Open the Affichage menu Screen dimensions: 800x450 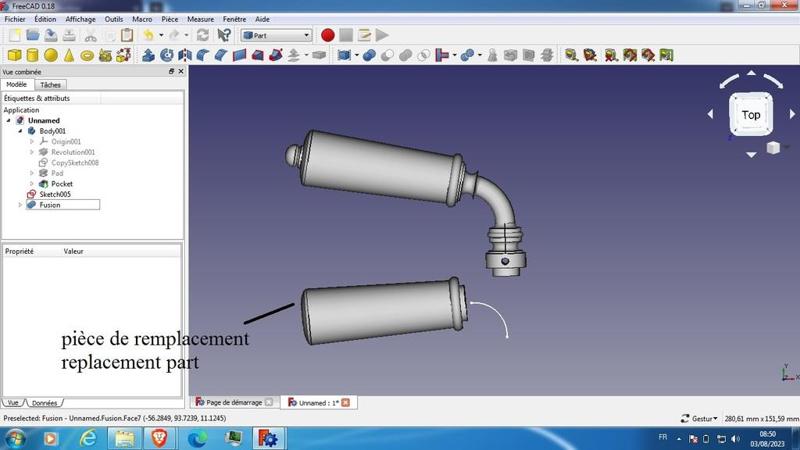pos(80,19)
